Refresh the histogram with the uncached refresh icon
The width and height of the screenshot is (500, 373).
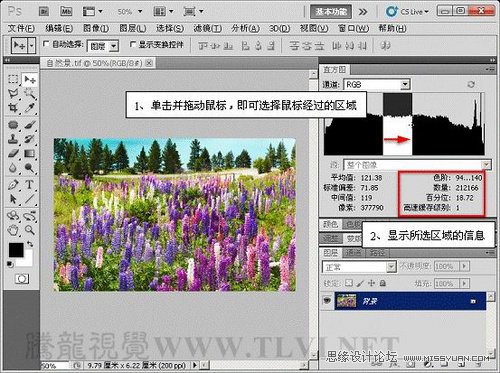click(471, 84)
